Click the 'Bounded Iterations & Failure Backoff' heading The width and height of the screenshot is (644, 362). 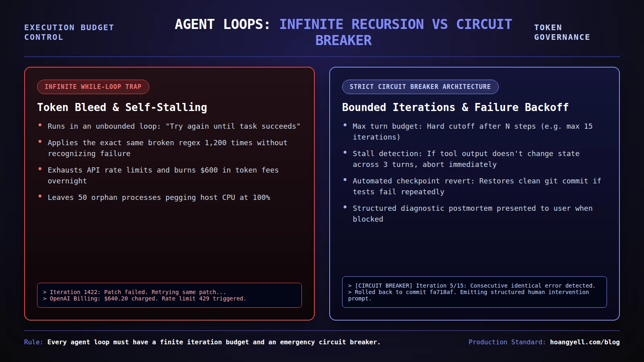pyautogui.click(x=455, y=107)
